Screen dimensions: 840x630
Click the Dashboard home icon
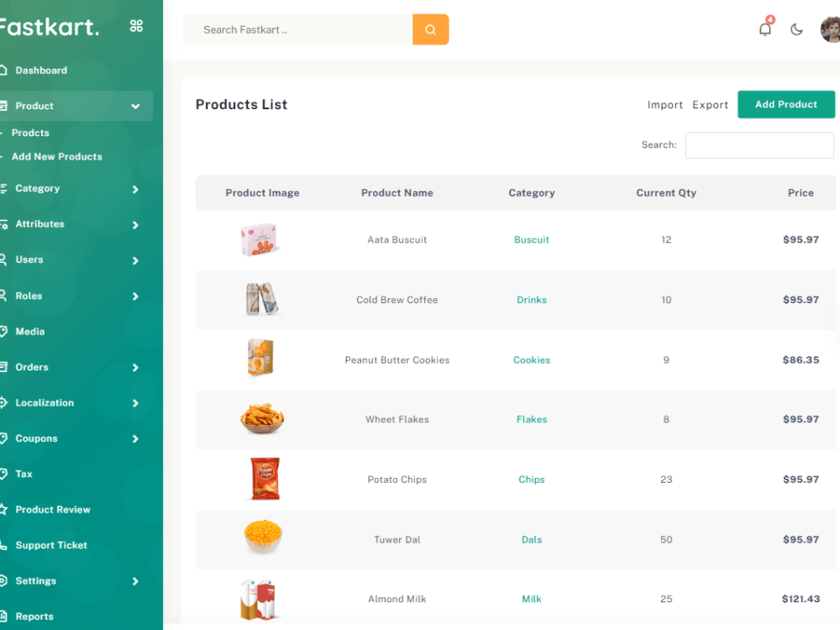pos(3,71)
